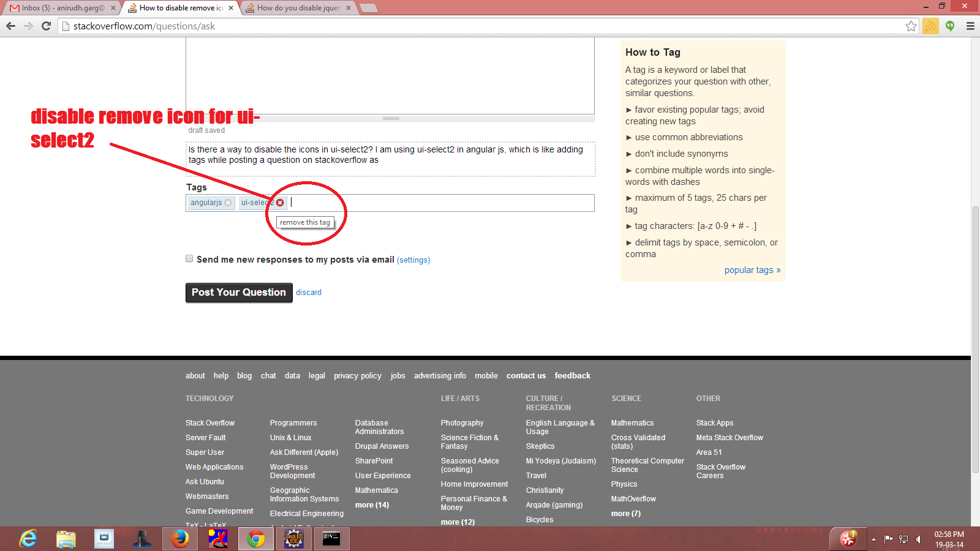980x551 pixels.
Task: Open the footer 'blog' link
Action: tap(244, 376)
